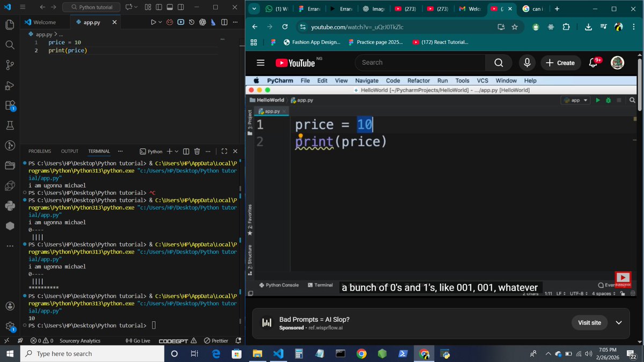
Task: Open VS Code Explorer in activity bar
Action: pyautogui.click(x=10, y=25)
